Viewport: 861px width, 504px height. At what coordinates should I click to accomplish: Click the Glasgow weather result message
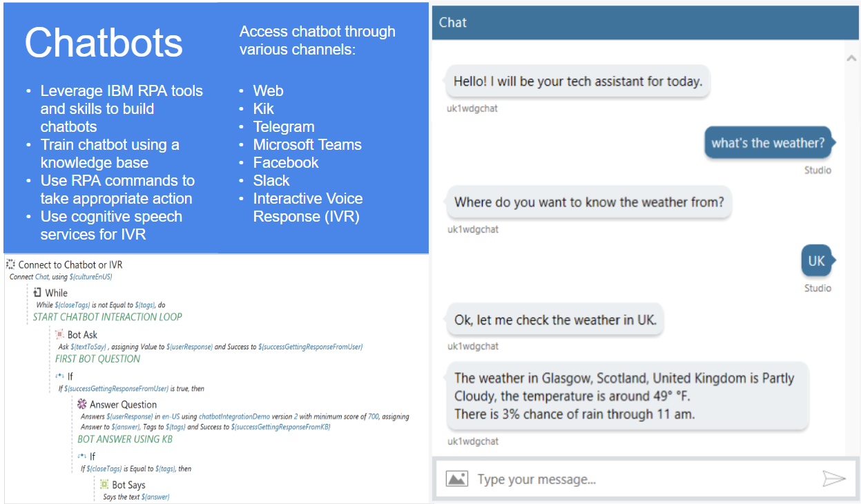626,396
